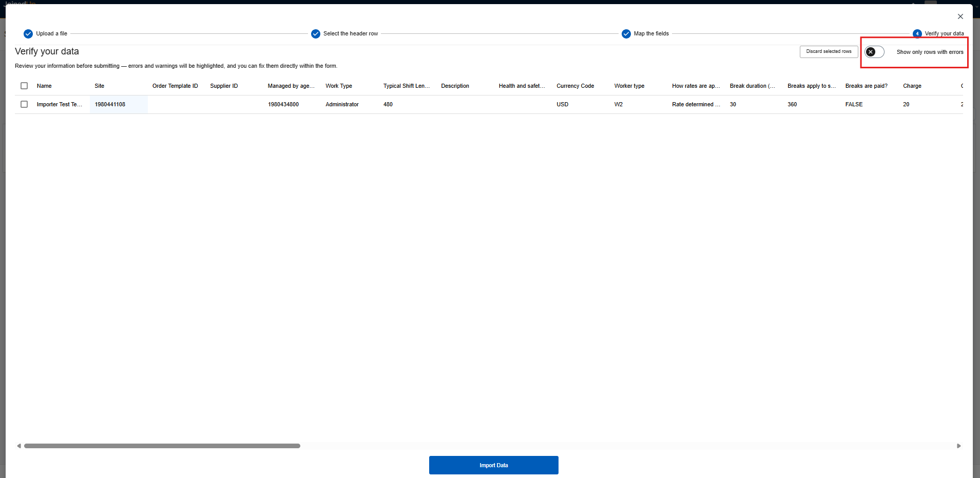980x478 pixels.
Task: Click the Currency Code column header
Action: [x=575, y=86]
